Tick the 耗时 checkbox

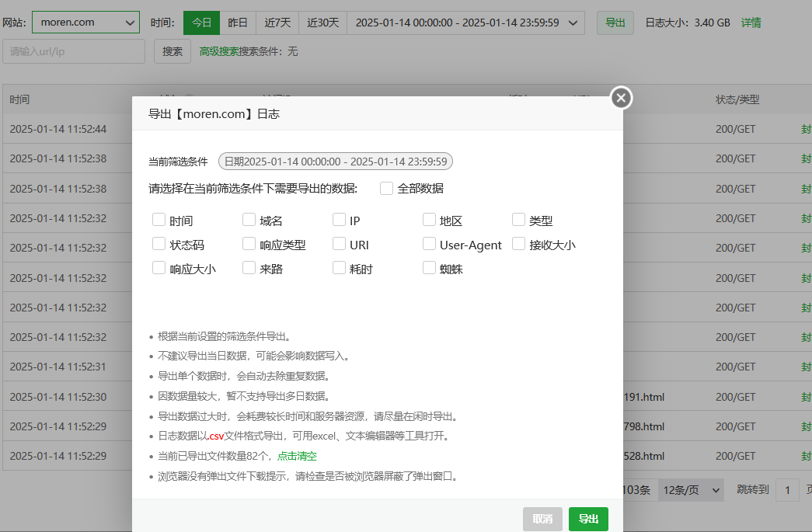pyautogui.click(x=340, y=268)
